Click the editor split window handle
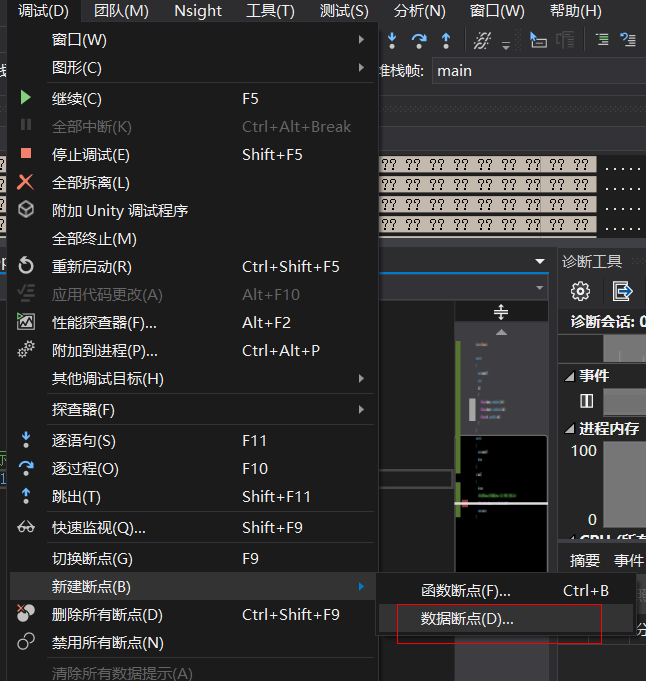 (501, 312)
